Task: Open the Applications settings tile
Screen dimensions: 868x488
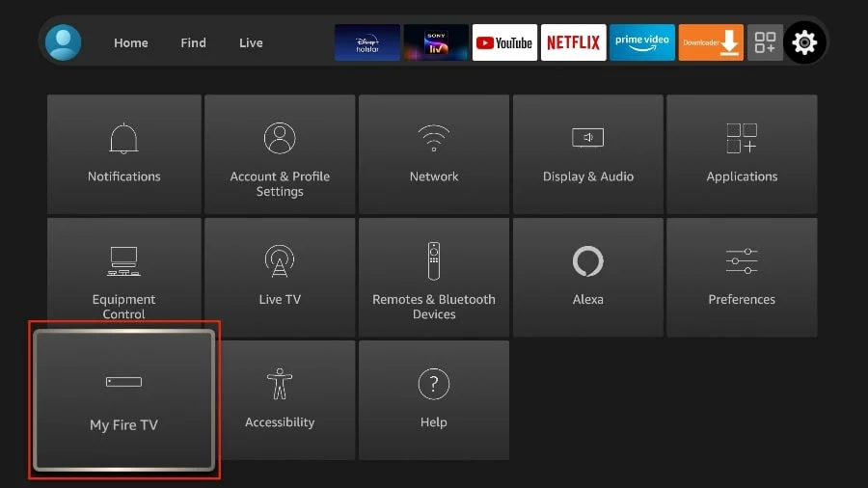Action: pyautogui.click(x=742, y=153)
